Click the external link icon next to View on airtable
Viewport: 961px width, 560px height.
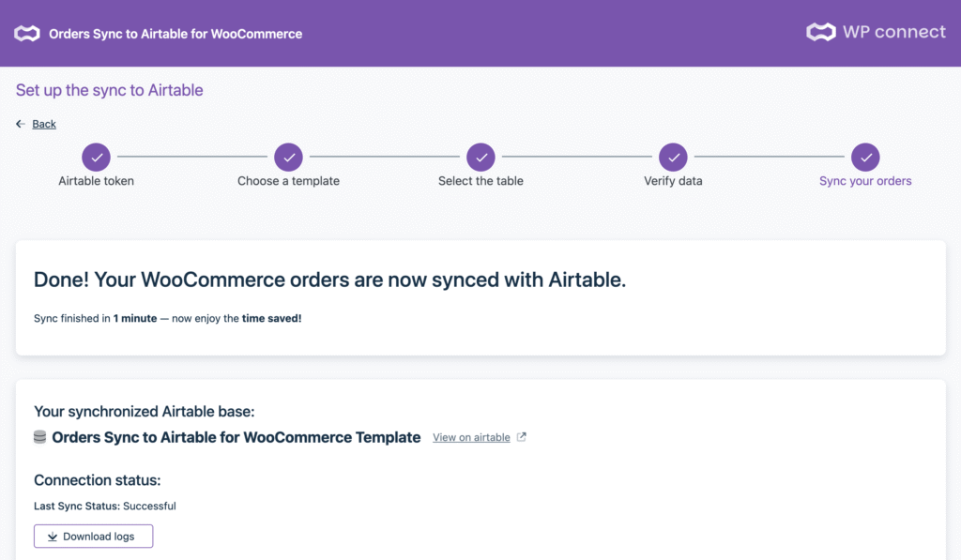522,437
